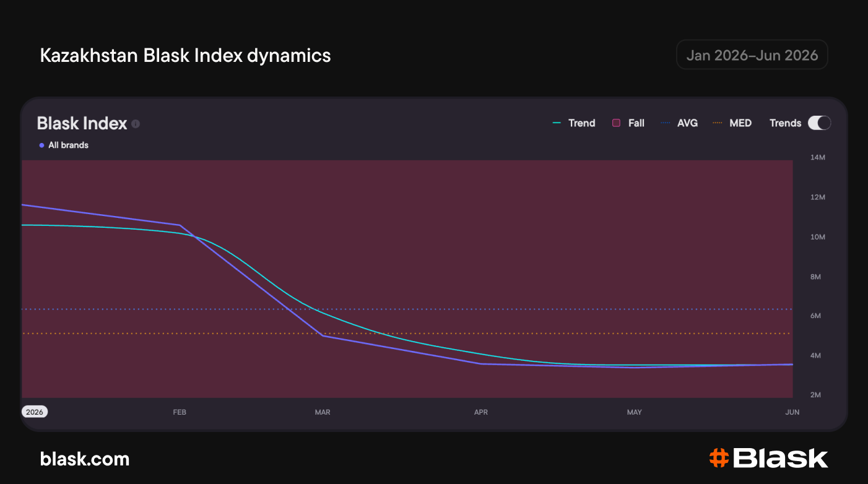Select the APR label on the time axis

(481, 412)
